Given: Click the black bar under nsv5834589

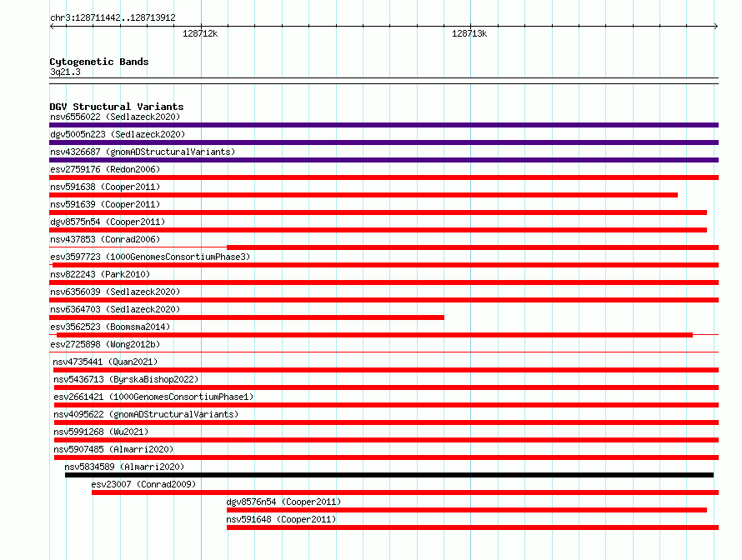Looking at the screenshot, I should pos(389,475).
